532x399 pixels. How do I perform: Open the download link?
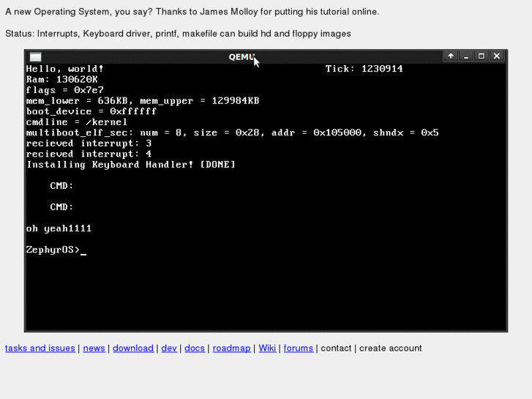coord(133,348)
